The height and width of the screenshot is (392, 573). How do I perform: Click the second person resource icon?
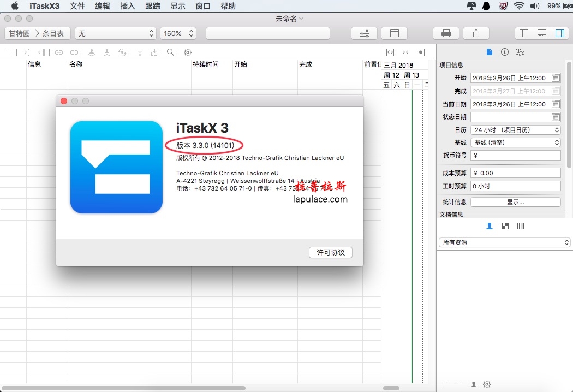pos(107,52)
